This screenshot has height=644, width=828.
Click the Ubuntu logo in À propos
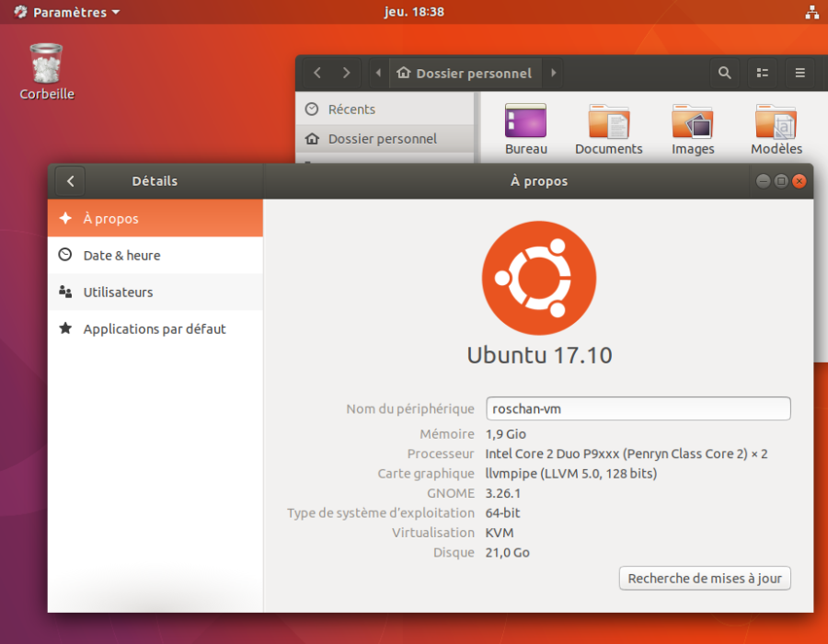(x=539, y=278)
